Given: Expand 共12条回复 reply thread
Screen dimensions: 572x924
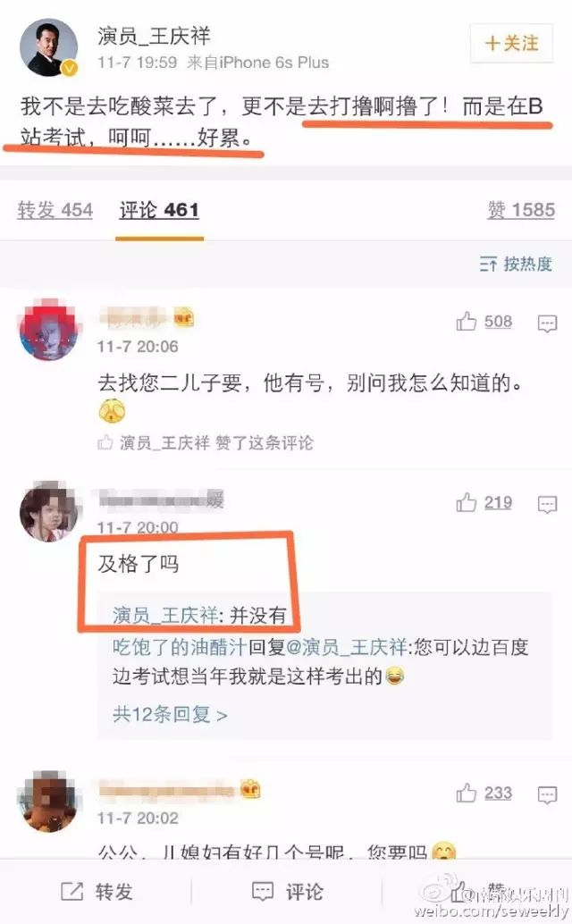Looking at the screenshot, I should pyautogui.click(x=170, y=714).
